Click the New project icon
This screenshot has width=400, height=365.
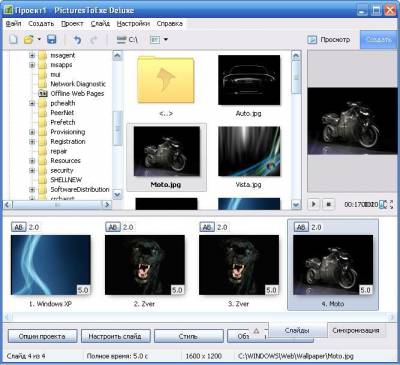point(13,40)
